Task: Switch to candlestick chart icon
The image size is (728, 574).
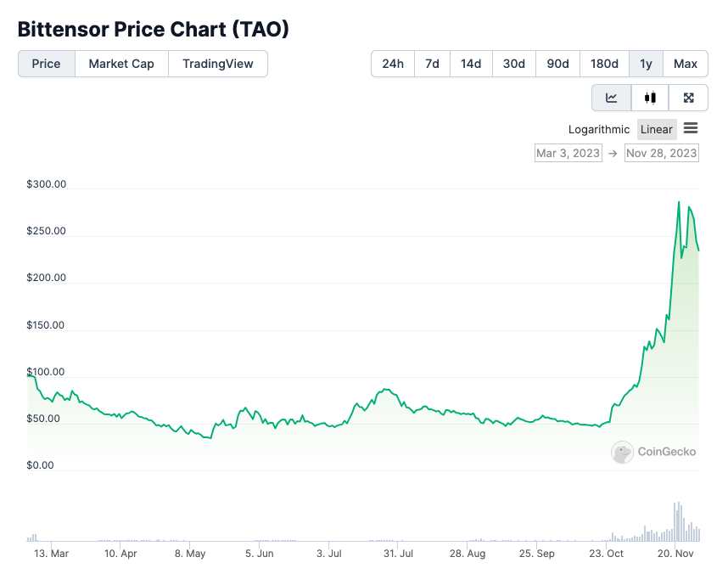Action: point(650,98)
